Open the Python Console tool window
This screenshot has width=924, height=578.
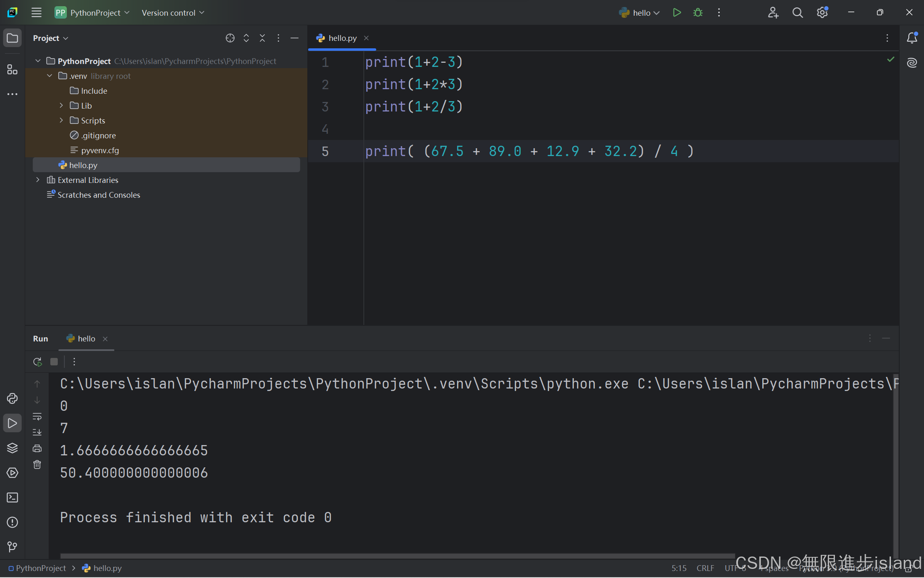12,398
